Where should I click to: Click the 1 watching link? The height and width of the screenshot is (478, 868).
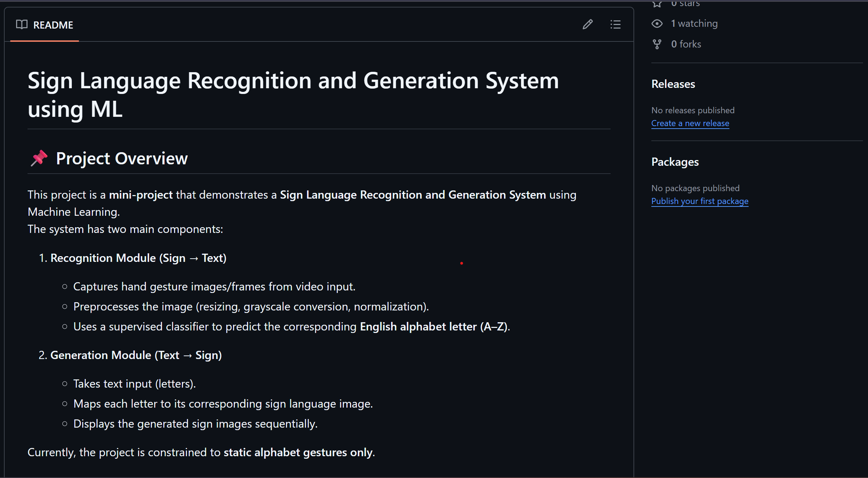[x=694, y=24]
